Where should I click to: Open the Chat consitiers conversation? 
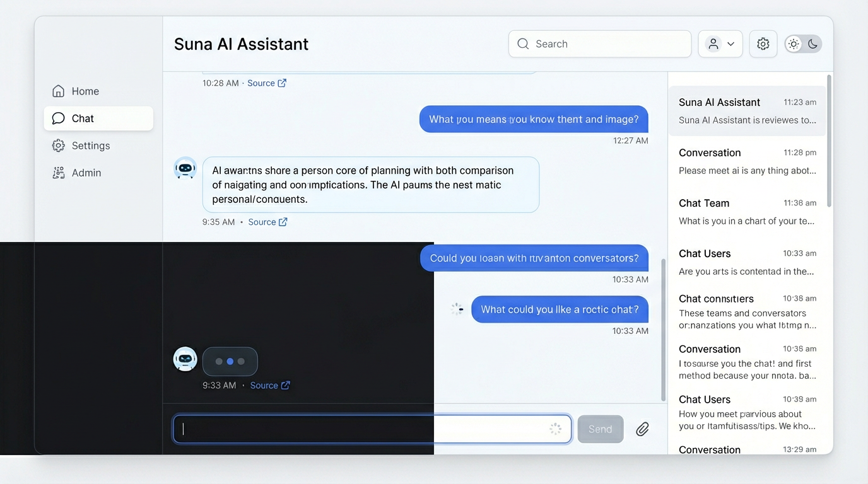[x=747, y=311]
